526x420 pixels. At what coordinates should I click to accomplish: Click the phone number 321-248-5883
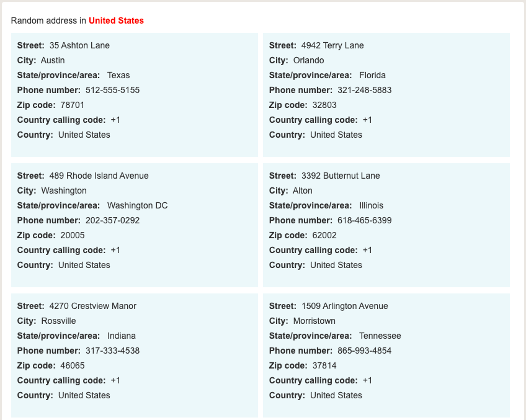click(365, 90)
